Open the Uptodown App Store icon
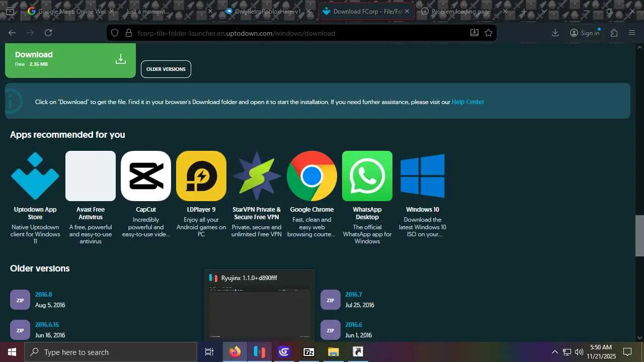The image size is (644, 362). pyautogui.click(x=35, y=176)
